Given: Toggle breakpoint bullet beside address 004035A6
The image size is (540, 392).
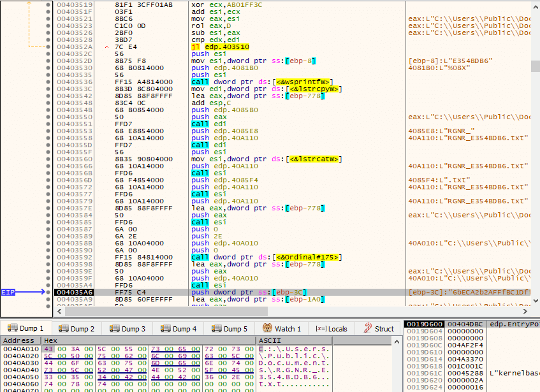Looking at the screenshot, I should (x=48, y=292).
